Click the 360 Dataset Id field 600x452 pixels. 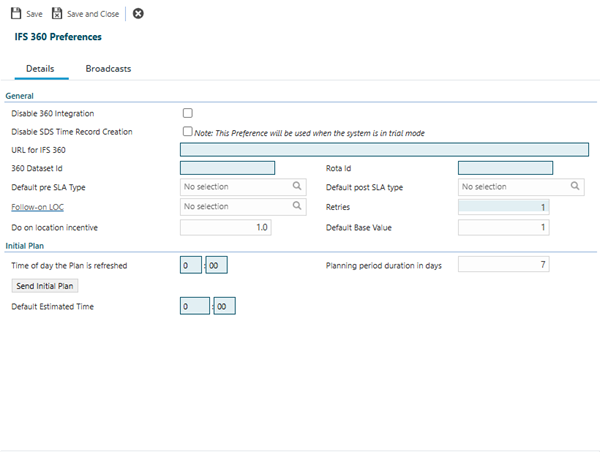[x=227, y=168]
